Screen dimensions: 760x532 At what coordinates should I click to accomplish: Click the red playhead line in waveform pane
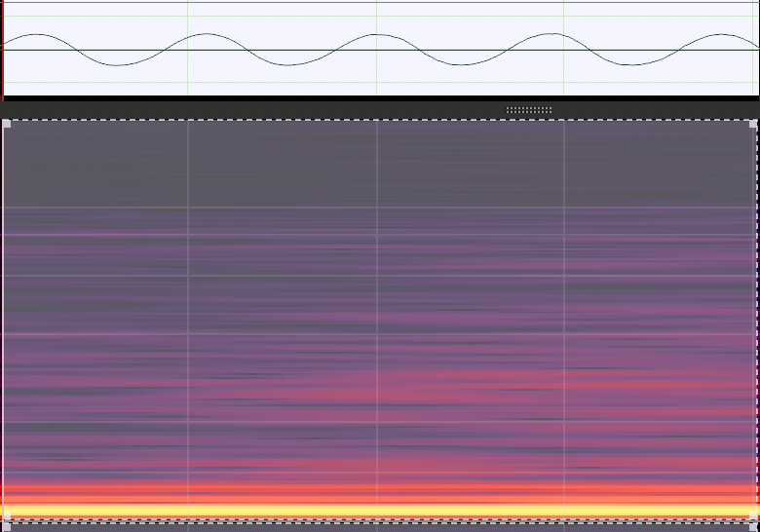[x=3, y=50]
